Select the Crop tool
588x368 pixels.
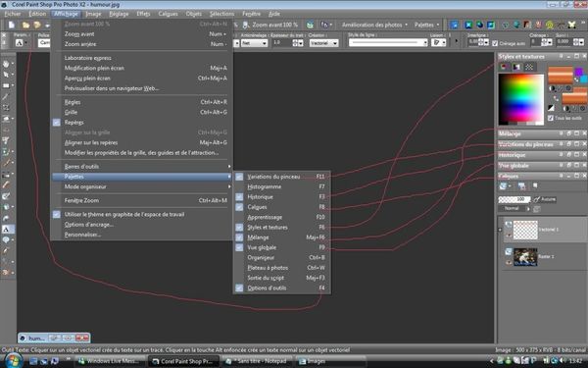click(6, 108)
